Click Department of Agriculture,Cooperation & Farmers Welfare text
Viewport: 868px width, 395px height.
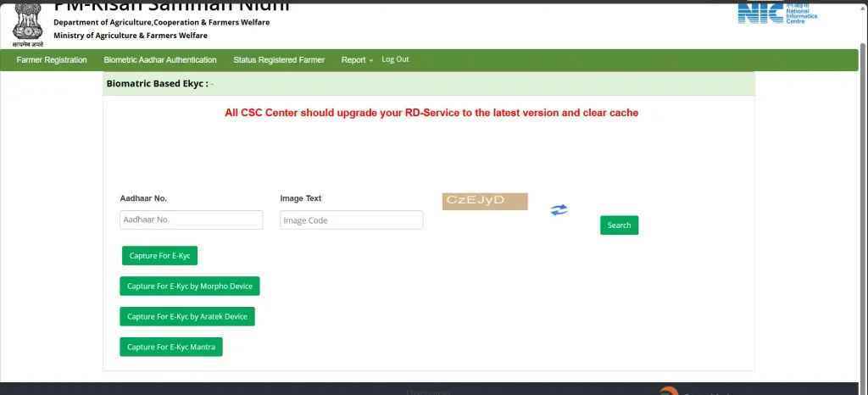click(162, 23)
